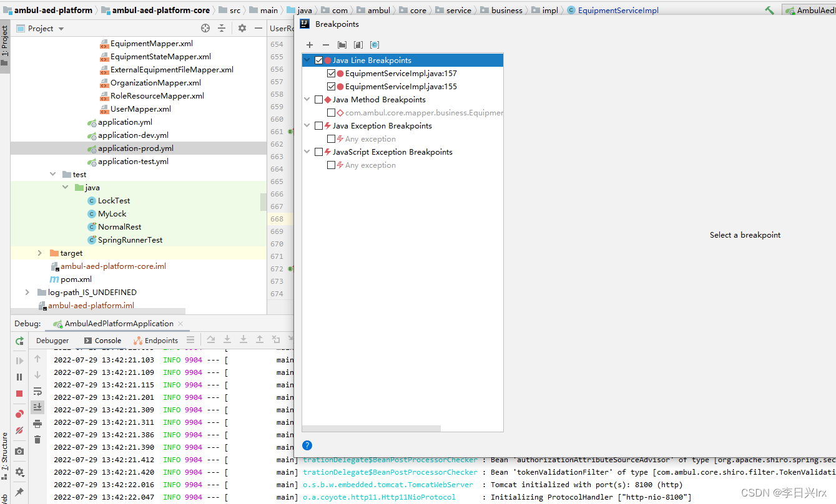Rerun AmbulAedPlatformApplication debug session
836x504 pixels.
[x=19, y=341]
